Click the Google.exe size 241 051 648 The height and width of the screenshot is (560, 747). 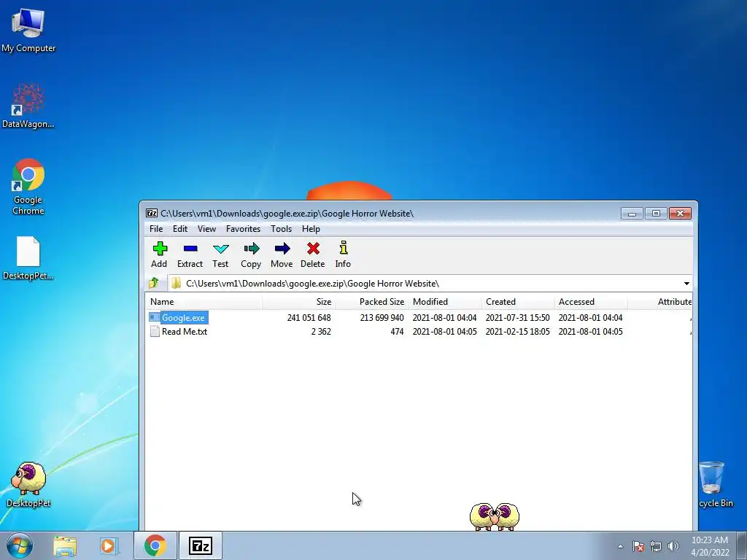[x=309, y=318]
